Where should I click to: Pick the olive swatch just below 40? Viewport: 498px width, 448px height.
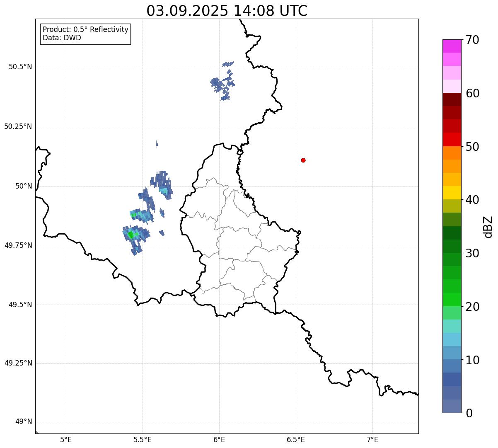click(x=452, y=206)
